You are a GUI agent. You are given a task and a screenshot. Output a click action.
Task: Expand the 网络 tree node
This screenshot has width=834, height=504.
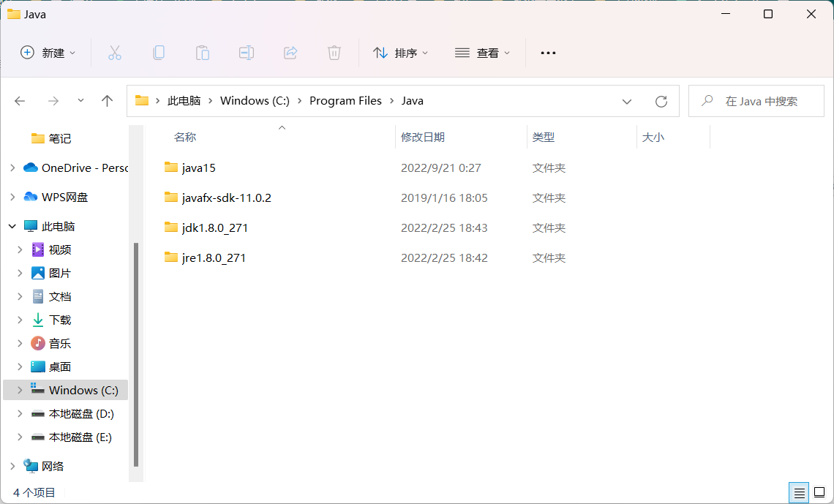point(12,466)
